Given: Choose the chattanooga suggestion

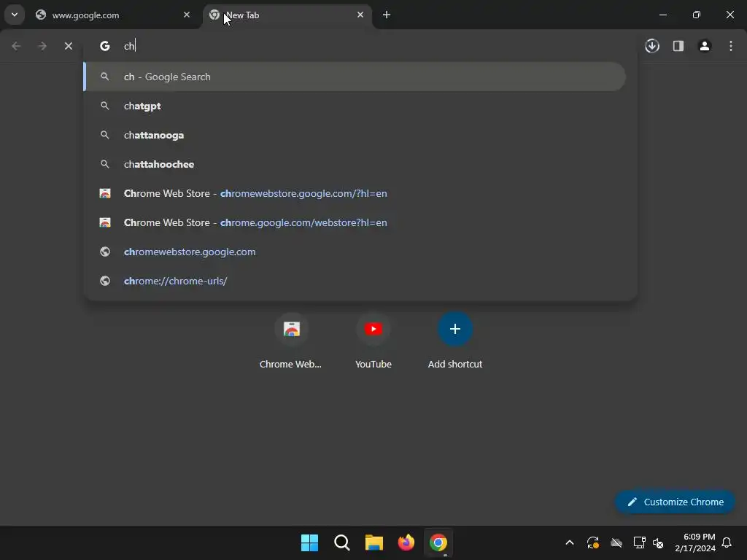Looking at the screenshot, I should 355,135.
